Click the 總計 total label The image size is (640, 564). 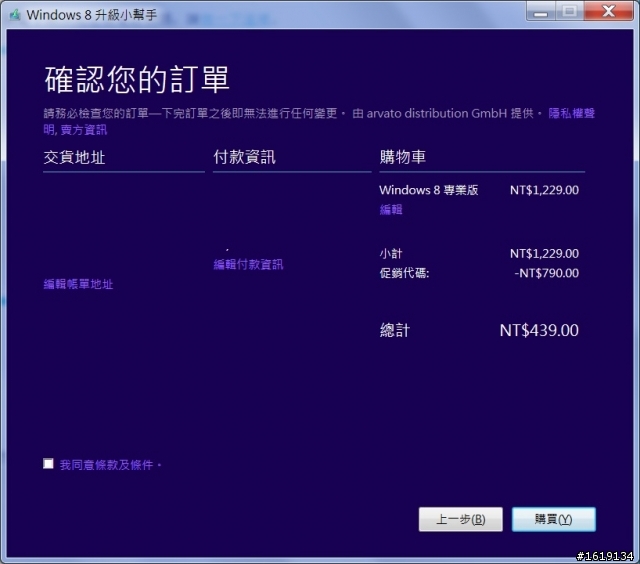pyautogui.click(x=394, y=330)
